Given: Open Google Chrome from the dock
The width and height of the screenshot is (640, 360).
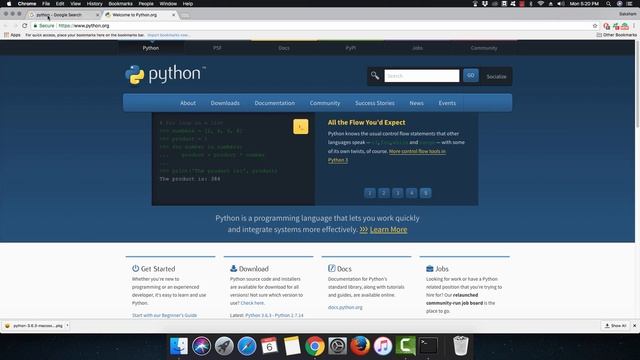Looking at the screenshot, I should [x=315, y=346].
